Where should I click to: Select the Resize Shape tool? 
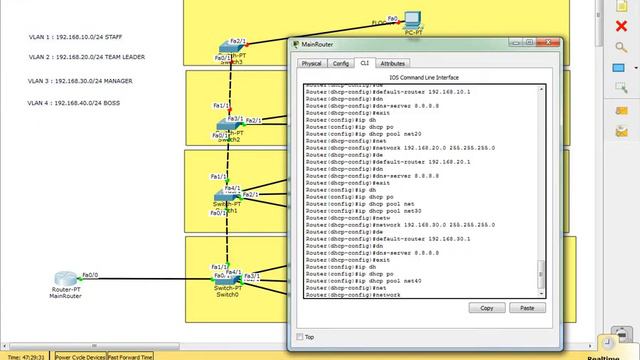[x=621, y=87]
